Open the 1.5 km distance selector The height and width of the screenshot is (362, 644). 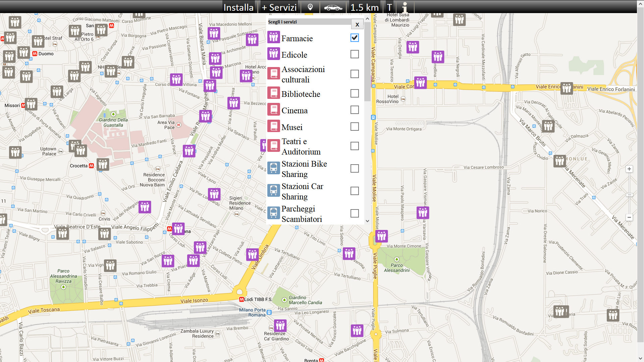click(x=364, y=7)
